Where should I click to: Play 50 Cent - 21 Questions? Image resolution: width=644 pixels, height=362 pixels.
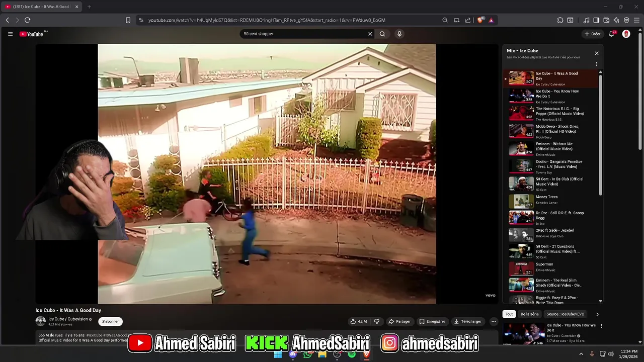pos(551,251)
